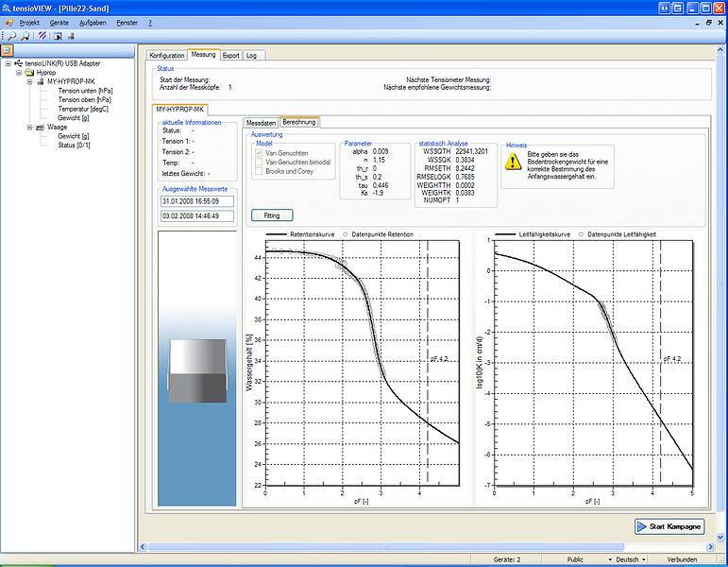Click the WSSQTH value 22941,3201
The image size is (728, 567).
coord(472,151)
